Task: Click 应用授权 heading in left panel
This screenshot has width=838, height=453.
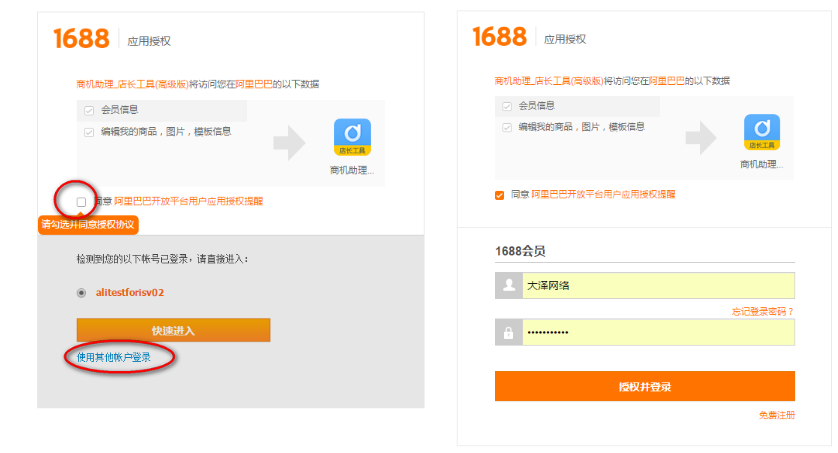Action: [149, 41]
